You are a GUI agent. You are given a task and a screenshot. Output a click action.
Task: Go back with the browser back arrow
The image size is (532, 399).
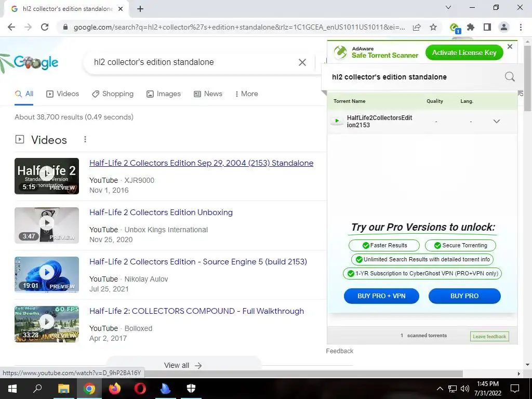point(11,27)
